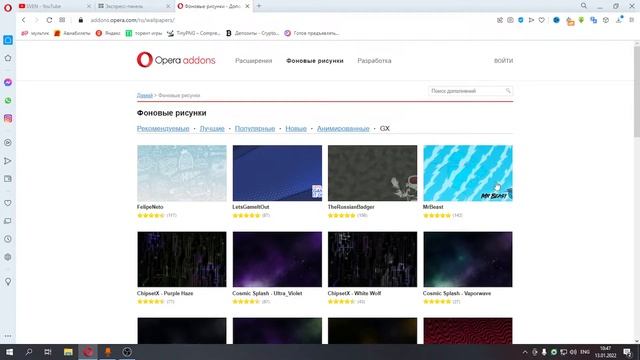This screenshot has height=360, width=640.
Task: Click the breadcrumb home link
Action: [x=144, y=95]
